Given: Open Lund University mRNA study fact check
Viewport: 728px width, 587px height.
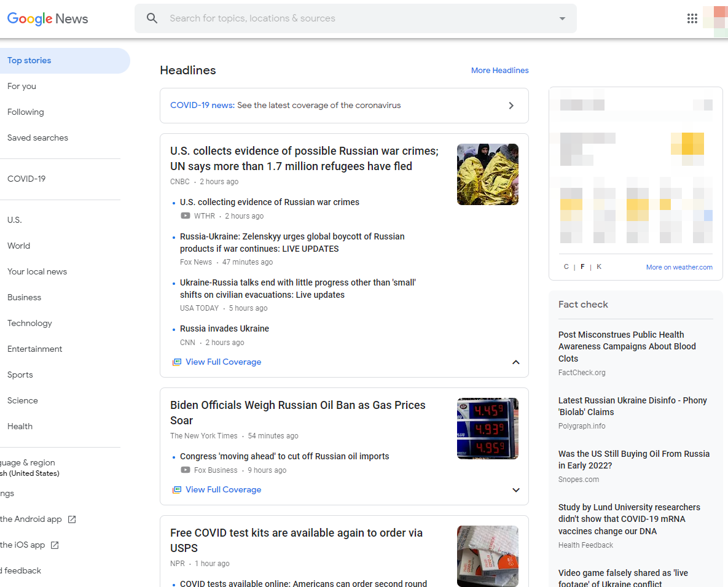Looking at the screenshot, I should (629, 519).
